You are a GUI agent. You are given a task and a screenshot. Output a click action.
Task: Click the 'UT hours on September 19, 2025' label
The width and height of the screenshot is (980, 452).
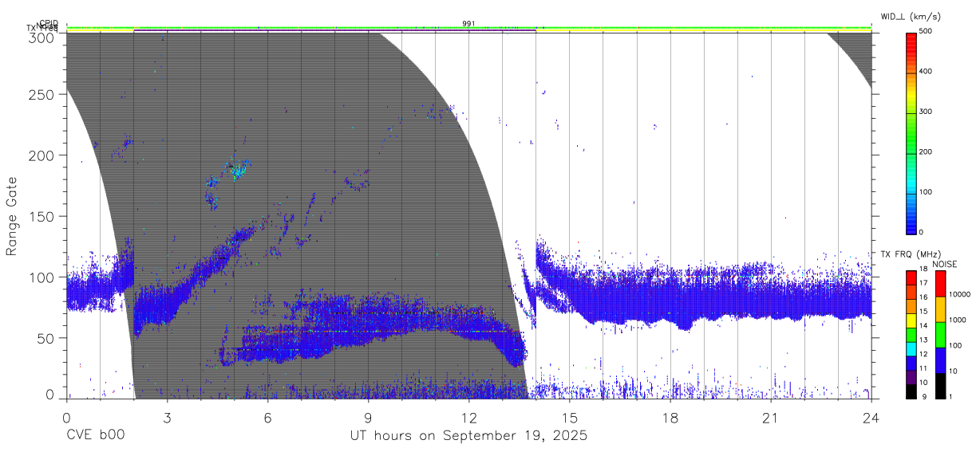468,436
